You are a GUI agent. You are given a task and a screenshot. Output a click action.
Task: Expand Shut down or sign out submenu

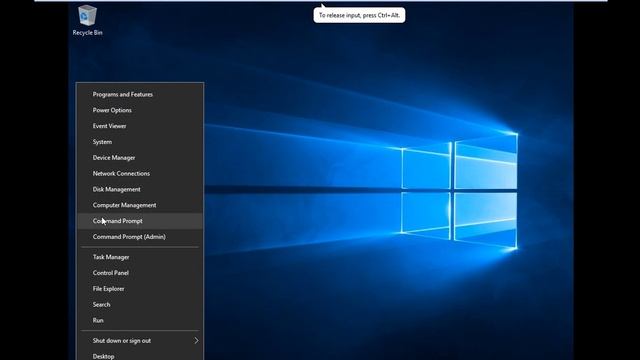[x=140, y=340]
